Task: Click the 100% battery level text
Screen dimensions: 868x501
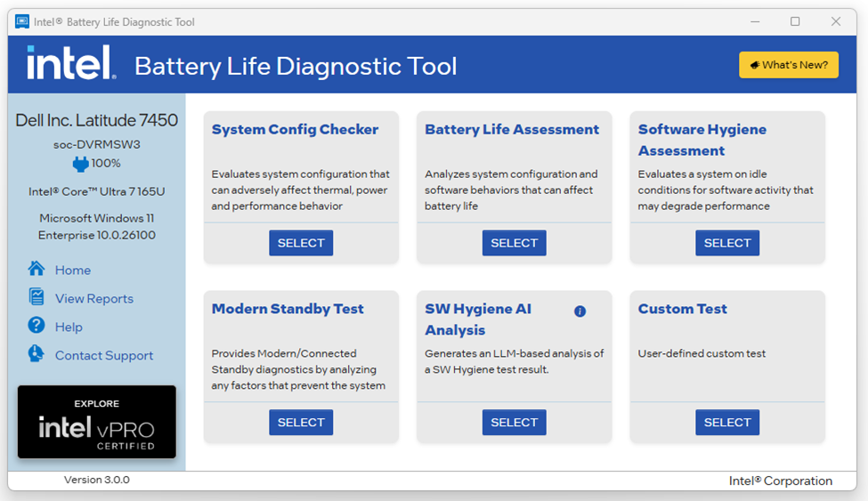Action: point(106,164)
